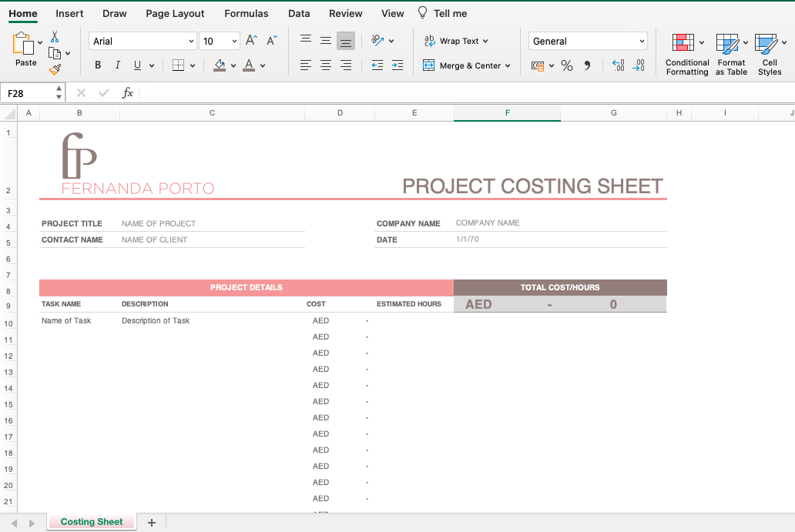
Task: Apply cell borders icon
Action: (178, 65)
